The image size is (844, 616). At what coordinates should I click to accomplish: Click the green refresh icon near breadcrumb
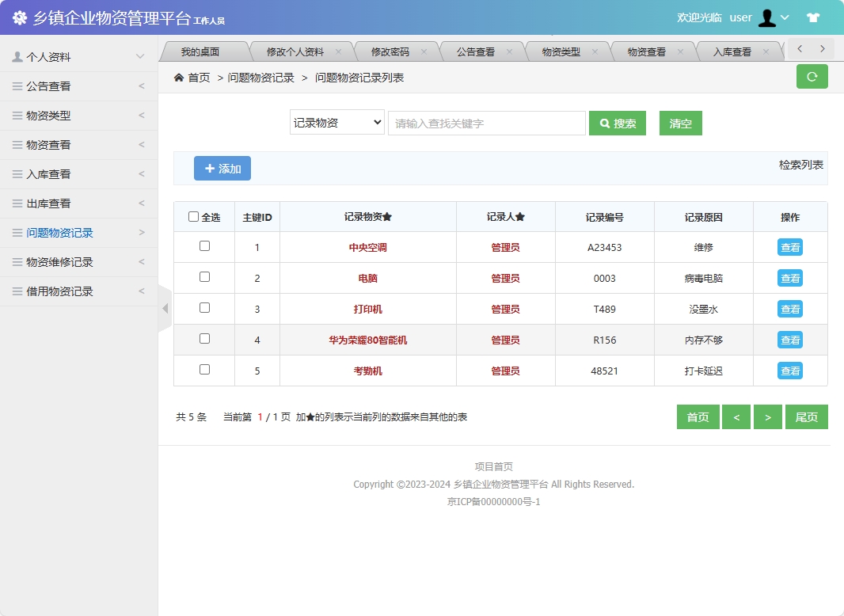812,77
